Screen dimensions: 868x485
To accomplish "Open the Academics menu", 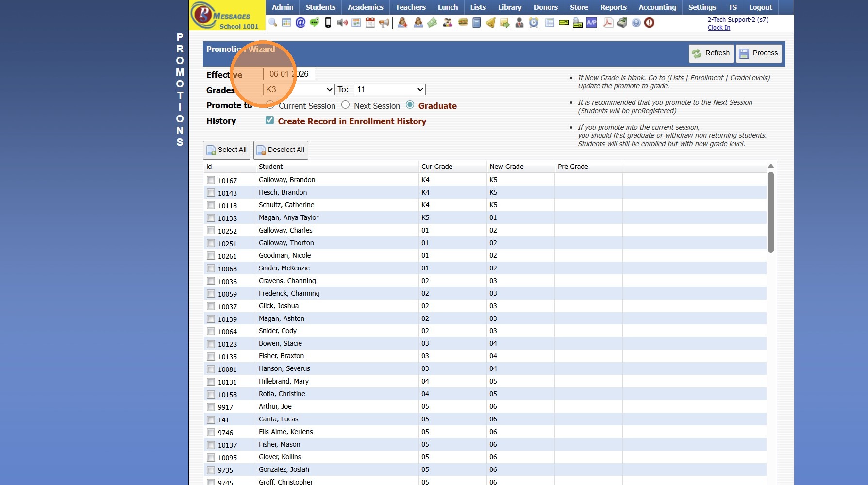I will coord(365,7).
